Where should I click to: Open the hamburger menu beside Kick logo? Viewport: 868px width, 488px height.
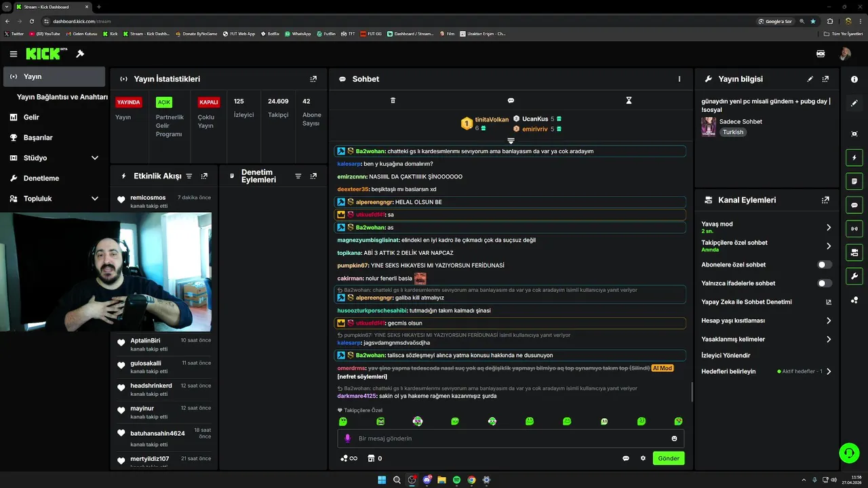pyautogui.click(x=14, y=54)
